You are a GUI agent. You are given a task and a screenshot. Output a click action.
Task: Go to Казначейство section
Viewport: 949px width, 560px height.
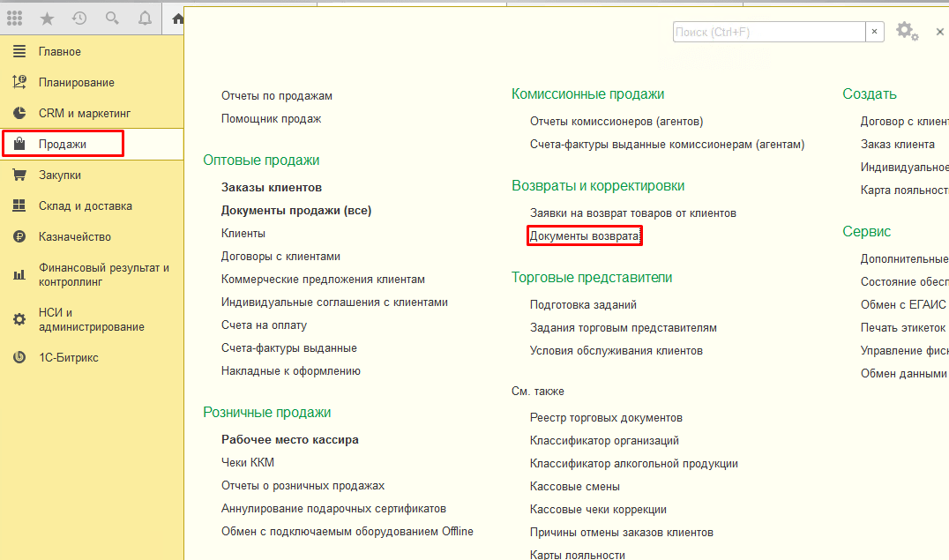[x=75, y=236]
